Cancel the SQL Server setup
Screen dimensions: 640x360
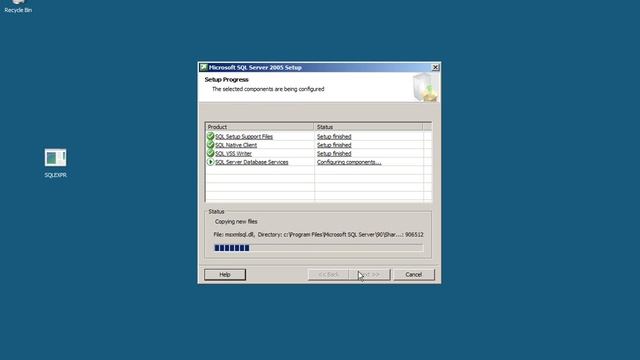click(413, 275)
